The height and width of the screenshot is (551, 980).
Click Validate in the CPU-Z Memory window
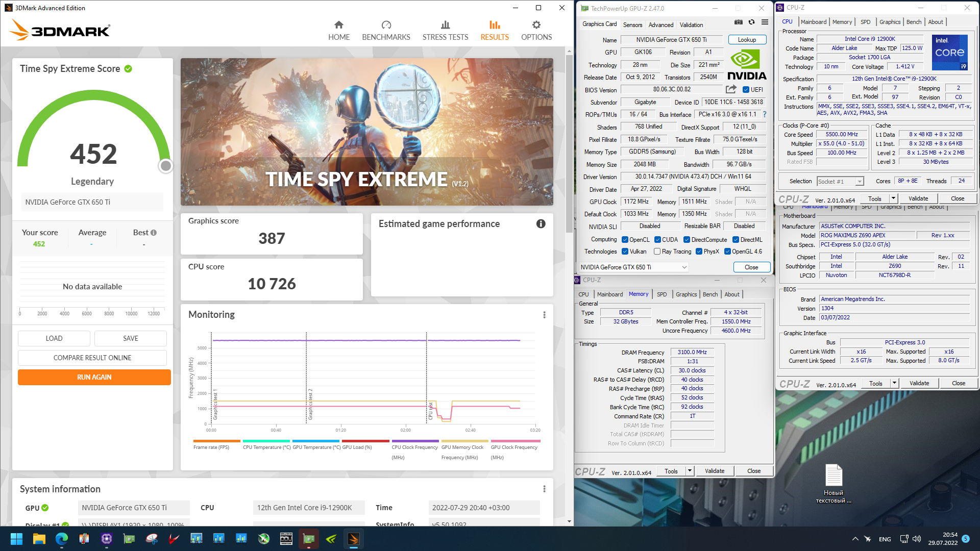[x=714, y=471]
